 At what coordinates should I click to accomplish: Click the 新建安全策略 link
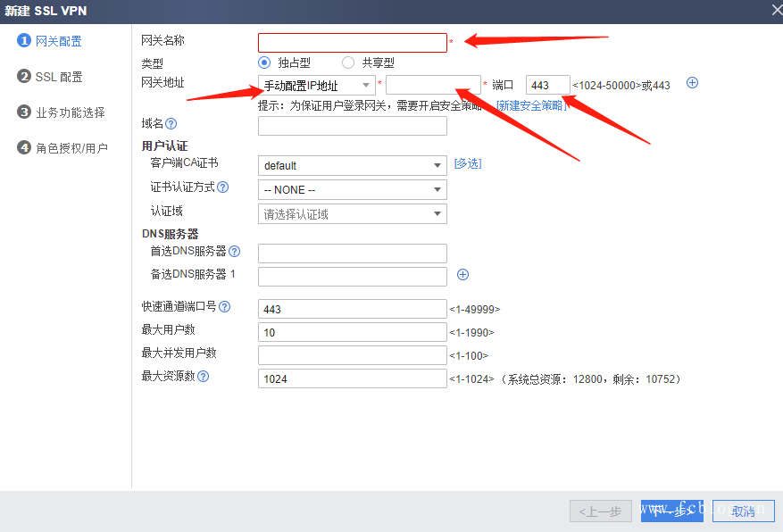pyautogui.click(x=531, y=105)
